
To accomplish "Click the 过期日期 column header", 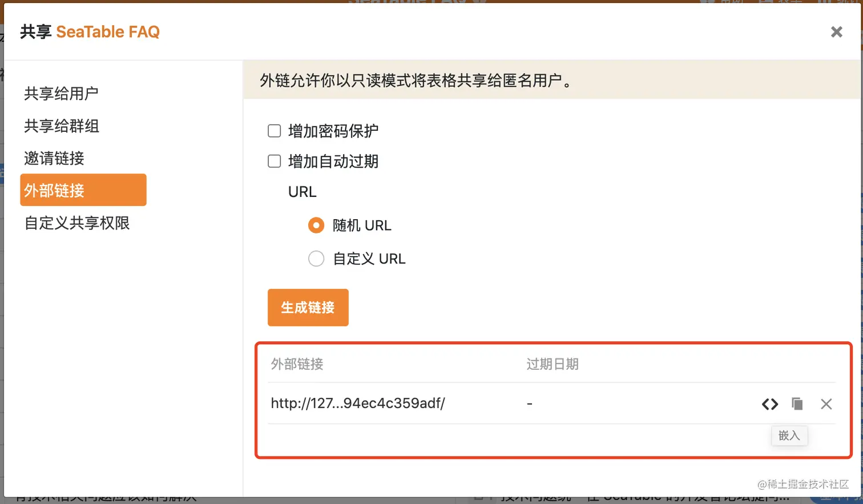I will [553, 364].
